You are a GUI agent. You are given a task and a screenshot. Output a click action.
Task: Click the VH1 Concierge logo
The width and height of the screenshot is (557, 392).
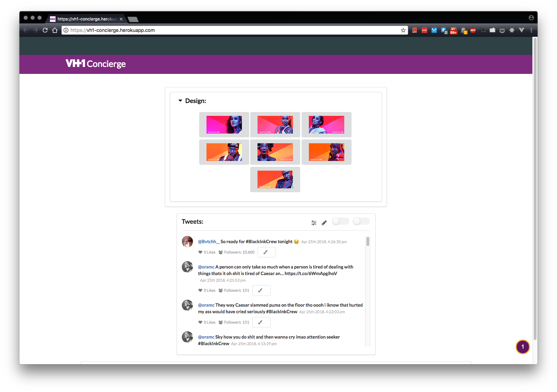tap(96, 64)
